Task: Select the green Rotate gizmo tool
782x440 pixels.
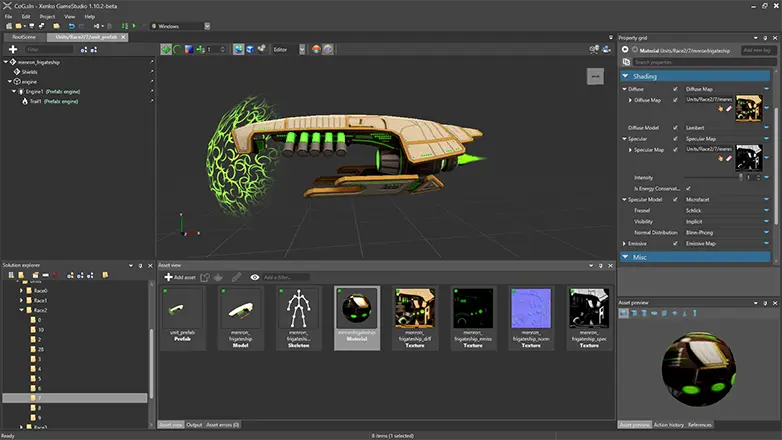Action: 177,49
